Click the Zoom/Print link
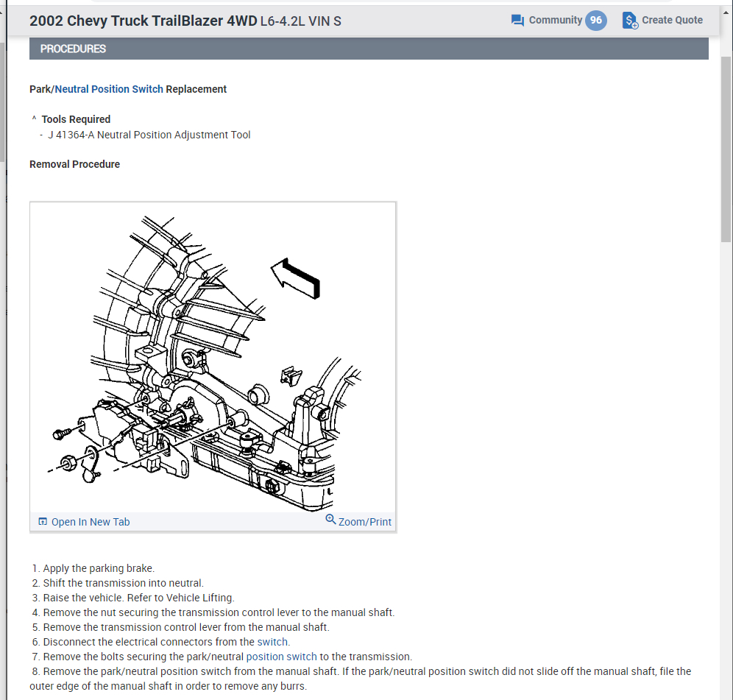The width and height of the screenshot is (733, 700). (x=364, y=522)
